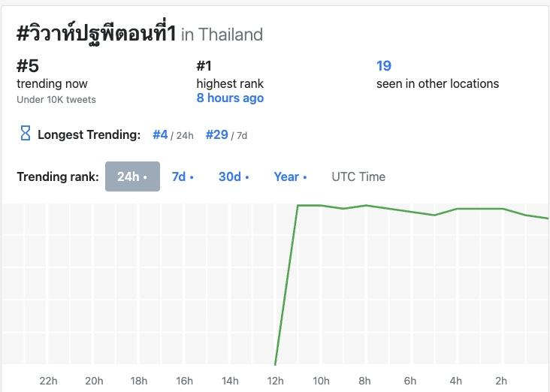Select the 24h trending rank tab
Screen dimensions: 550x392
(x=132, y=176)
